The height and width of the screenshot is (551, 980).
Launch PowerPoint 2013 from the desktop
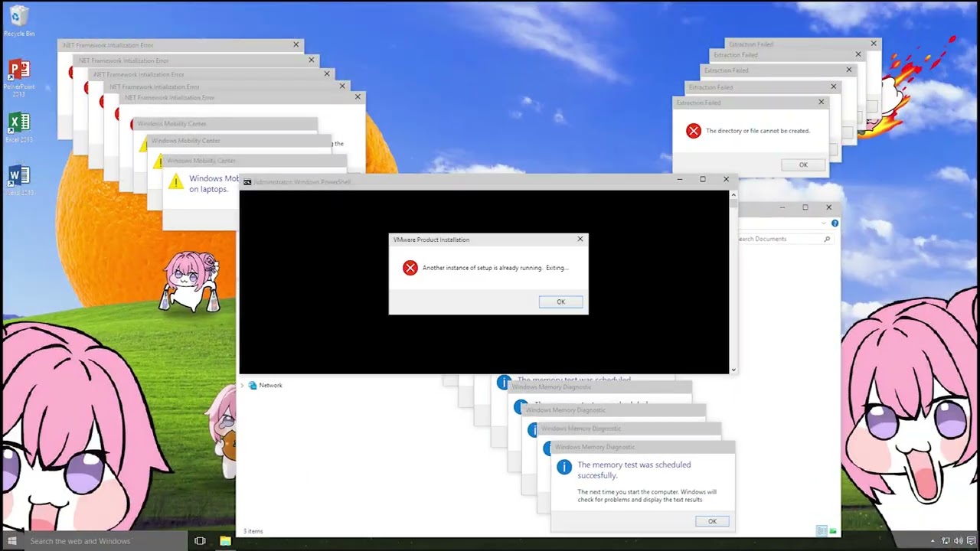(19, 77)
